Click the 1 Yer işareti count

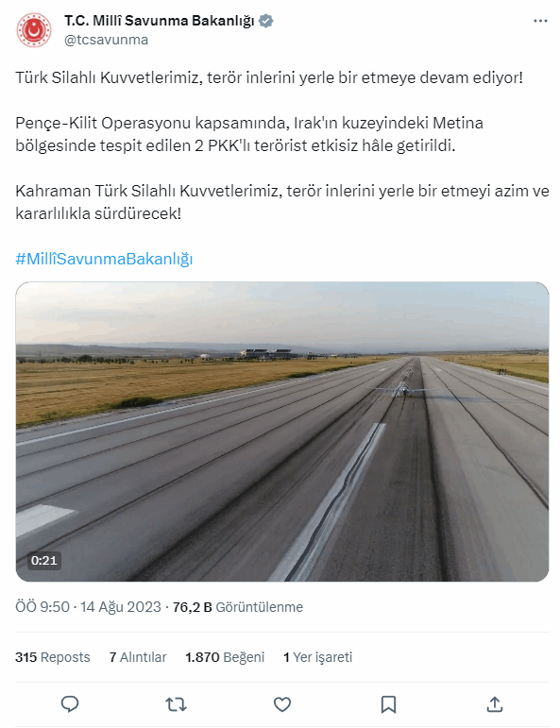point(317,657)
